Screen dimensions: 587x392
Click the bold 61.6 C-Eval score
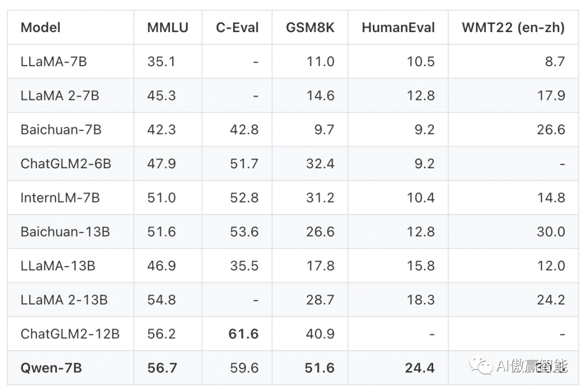[243, 334]
